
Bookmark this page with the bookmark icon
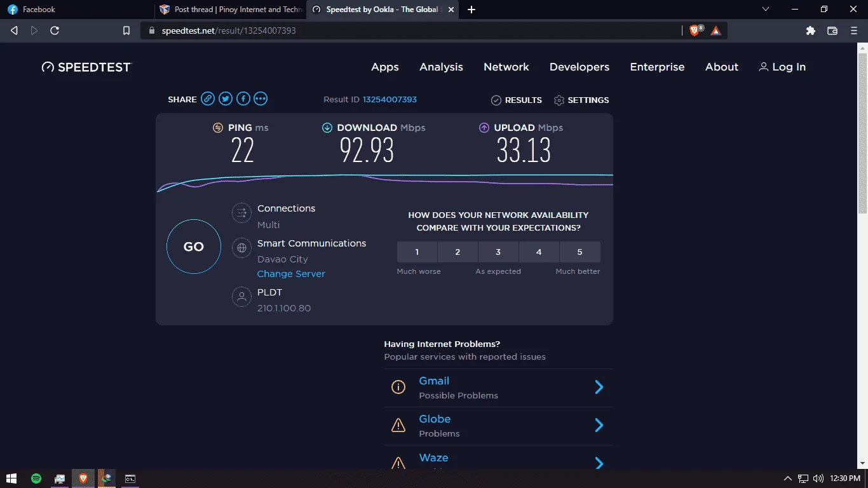[x=126, y=30]
